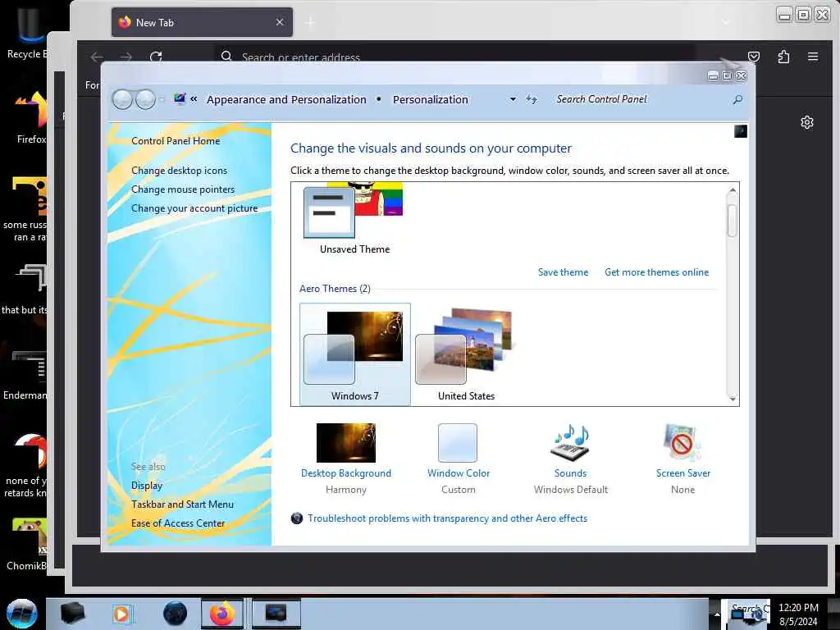840x630 pixels.
Task: Click the dark box taskbar icon
Action: 73,614
